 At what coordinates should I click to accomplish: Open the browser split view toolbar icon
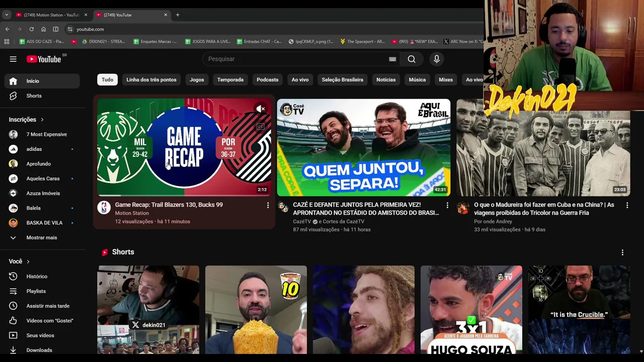[x=55, y=29]
